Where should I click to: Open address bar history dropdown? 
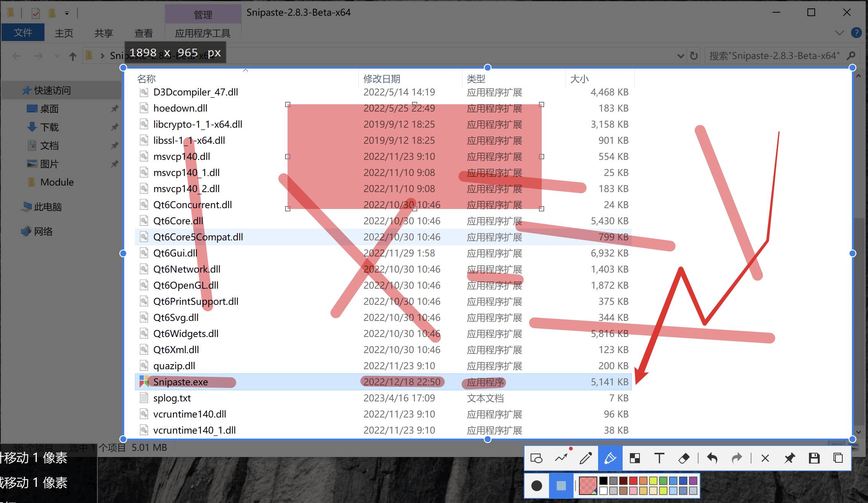pyautogui.click(x=681, y=56)
